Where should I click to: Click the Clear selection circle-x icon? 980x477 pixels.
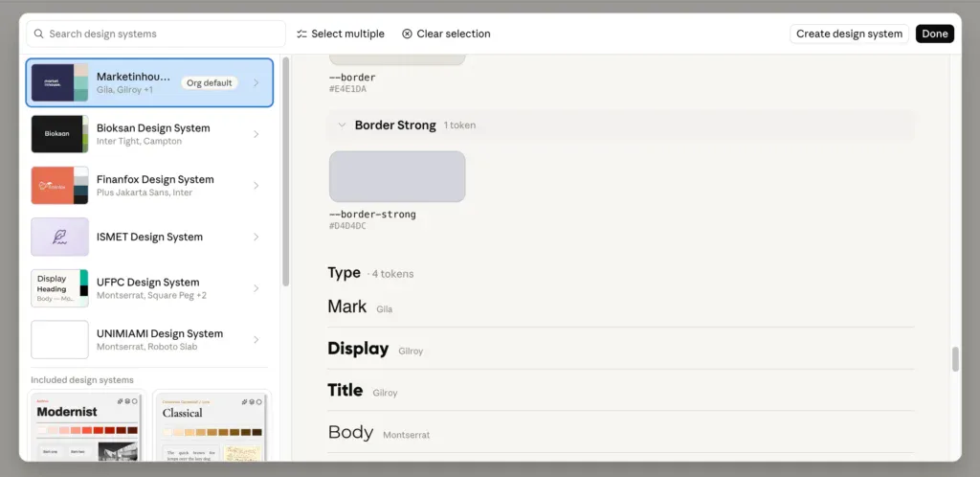407,34
